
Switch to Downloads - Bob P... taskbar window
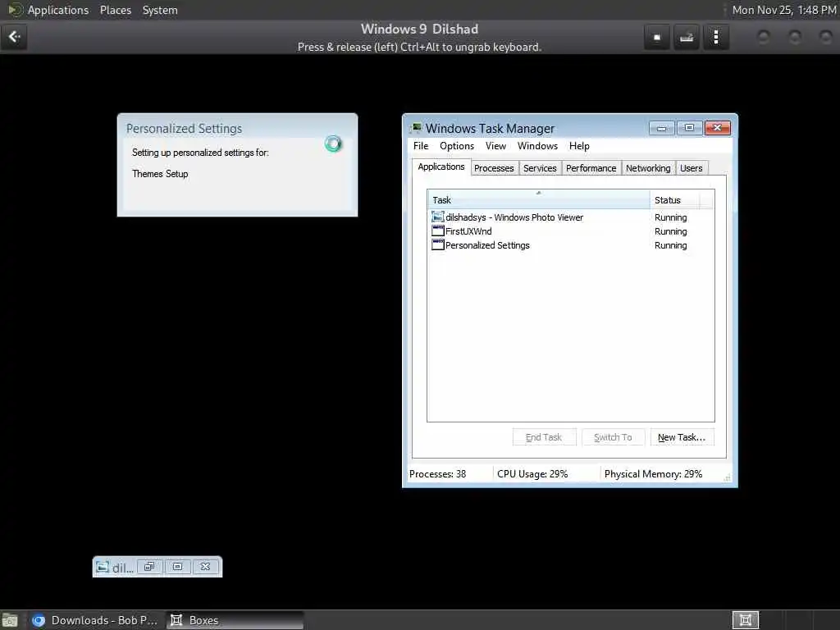point(94,620)
